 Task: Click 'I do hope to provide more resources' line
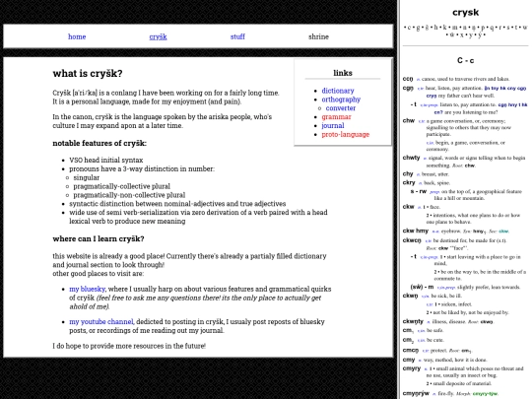point(129,346)
